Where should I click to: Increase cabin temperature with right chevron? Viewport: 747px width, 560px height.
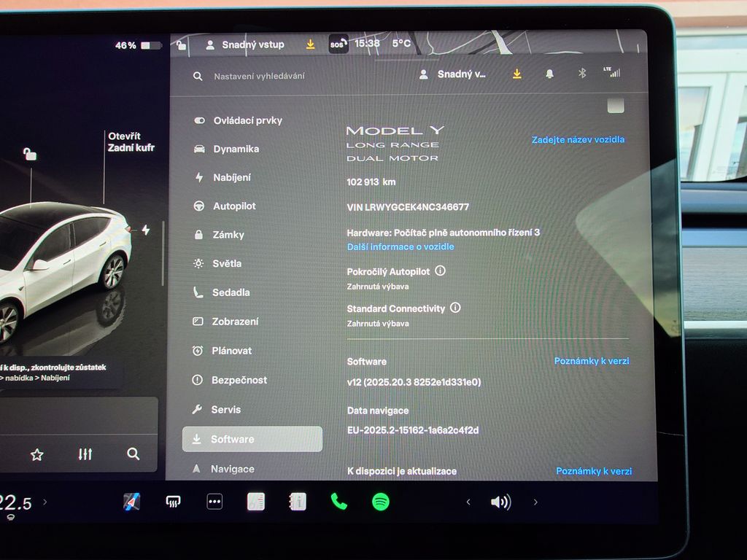pyautogui.click(x=45, y=502)
